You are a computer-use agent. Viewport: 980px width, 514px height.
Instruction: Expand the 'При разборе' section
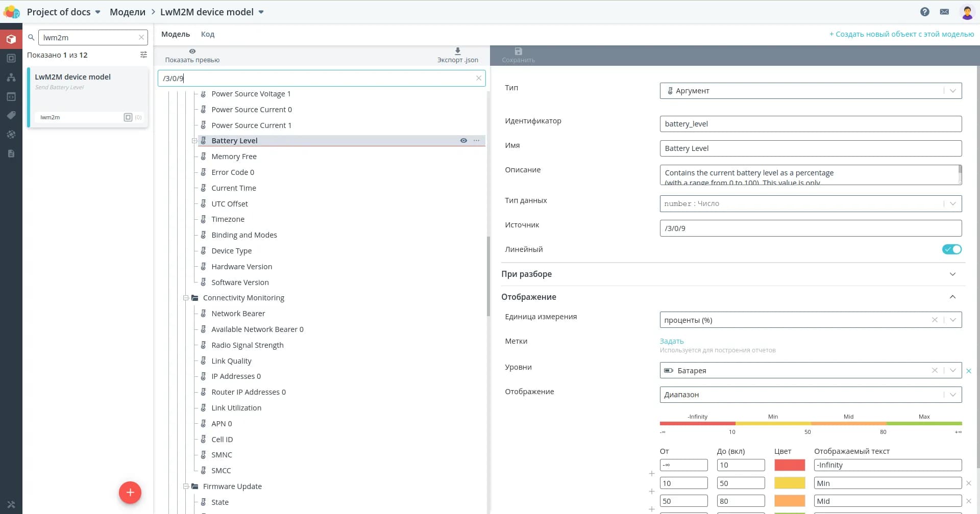click(x=952, y=274)
